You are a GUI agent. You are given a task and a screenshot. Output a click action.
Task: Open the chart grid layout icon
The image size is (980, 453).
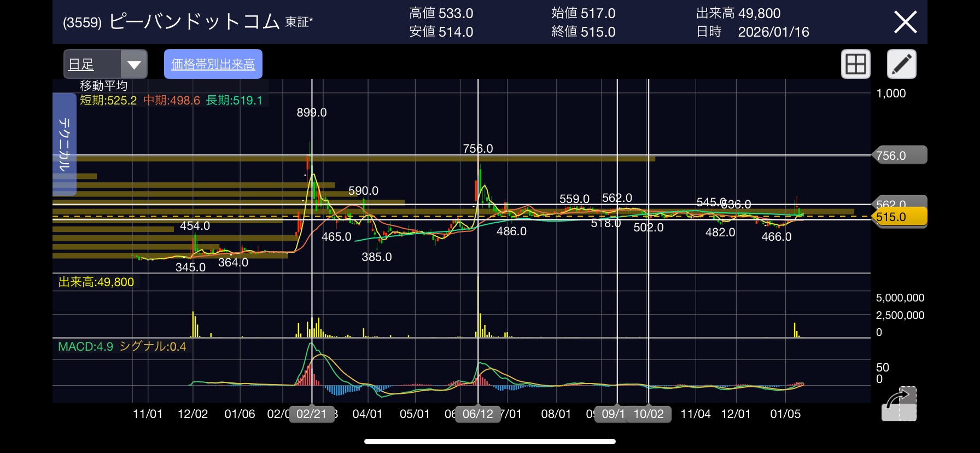(855, 64)
